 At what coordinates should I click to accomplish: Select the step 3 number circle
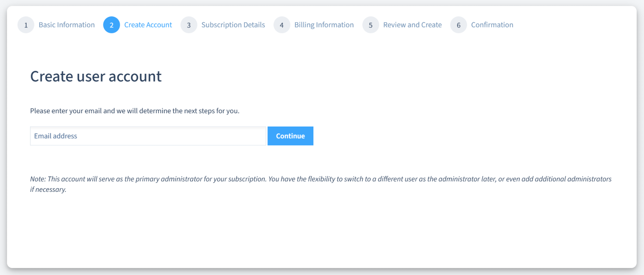(x=188, y=25)
